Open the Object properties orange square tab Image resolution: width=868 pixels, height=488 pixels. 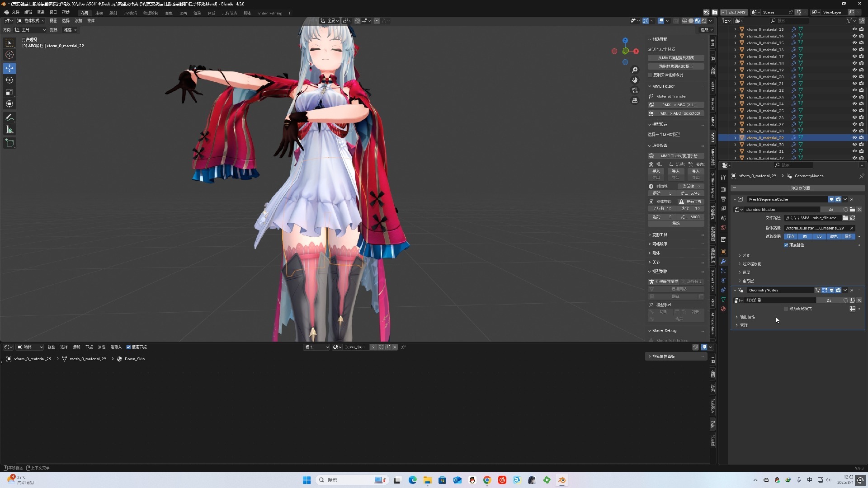click(723, 252)
